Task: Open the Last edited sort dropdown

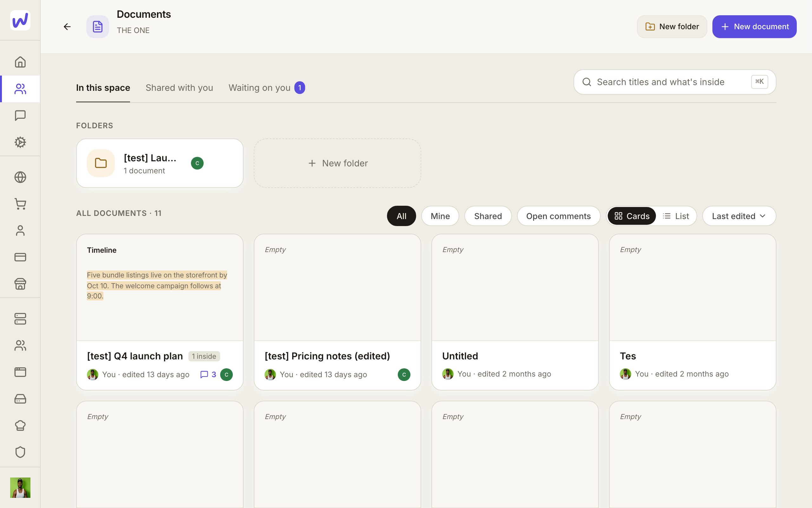Action: (739, 216)
